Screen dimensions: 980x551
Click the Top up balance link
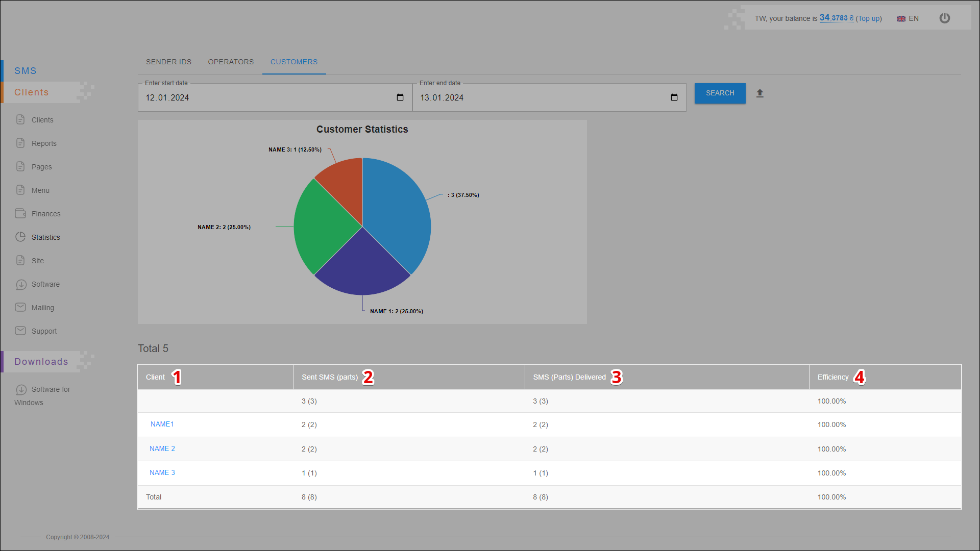868,18
